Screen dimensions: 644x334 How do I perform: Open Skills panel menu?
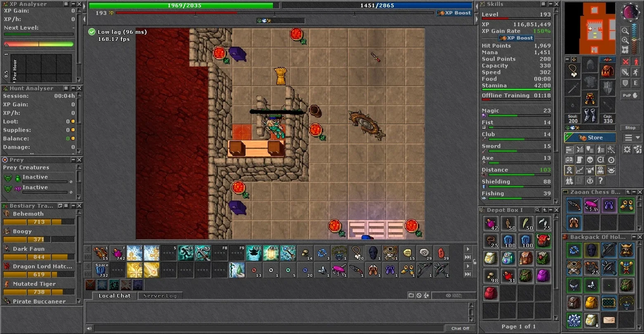click(543, 4)
